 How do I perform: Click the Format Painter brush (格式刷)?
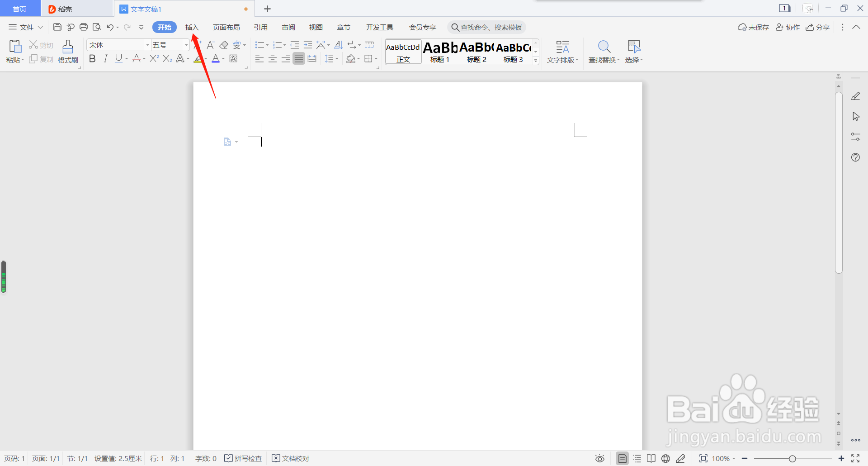tap(68, 51)
